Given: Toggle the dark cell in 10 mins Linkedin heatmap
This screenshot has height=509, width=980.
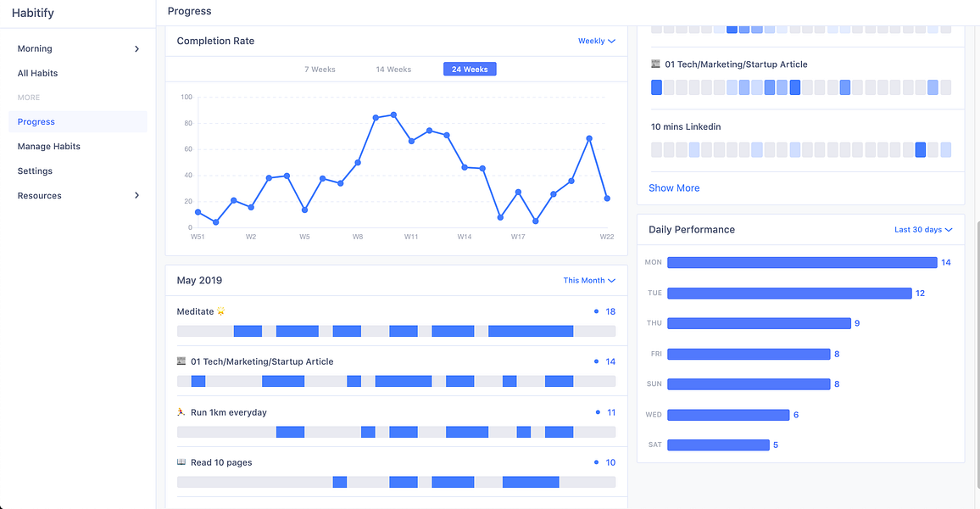Looking at the screenshot, I should click(x=921, y=149).
